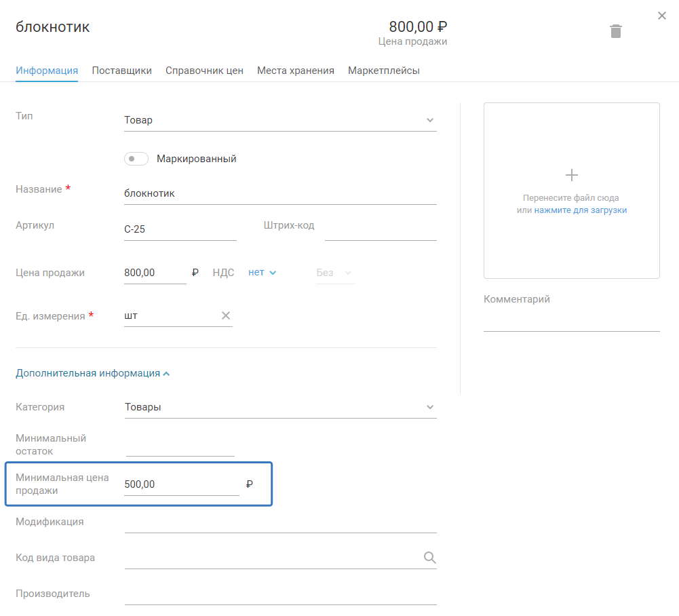Open the Маркетплейсы tab
This screenshot has width=679, height=616.
pyautogui.click(x=383, y=71)
